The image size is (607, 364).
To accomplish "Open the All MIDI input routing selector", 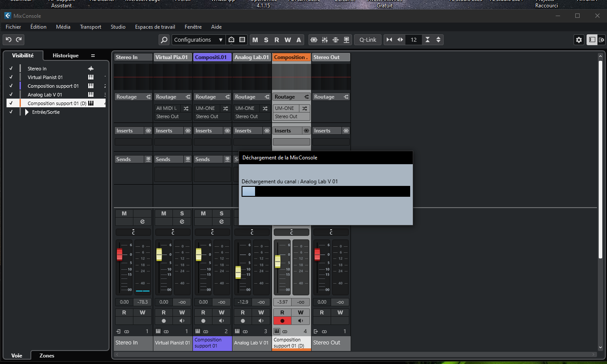I will coord(166,108).
